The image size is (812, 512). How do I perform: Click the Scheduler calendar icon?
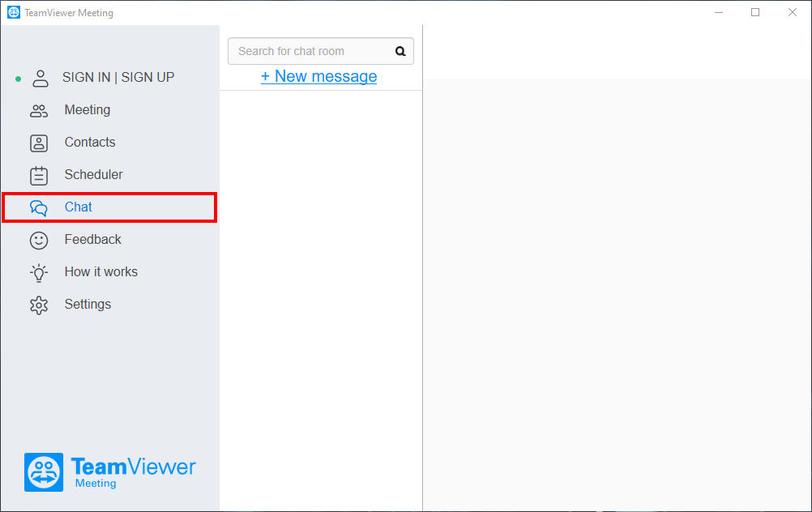[39, 176]
